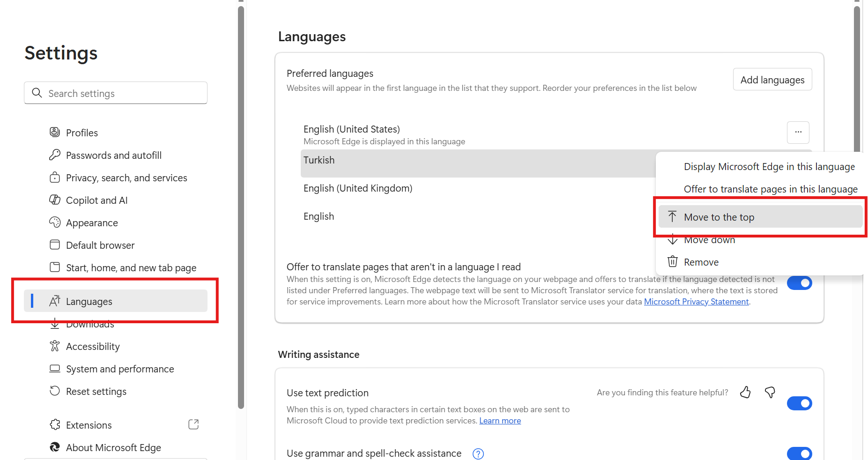868x460 pixels.
Task: Click the System and performance laptop icon
Action: tap(55, 368)
